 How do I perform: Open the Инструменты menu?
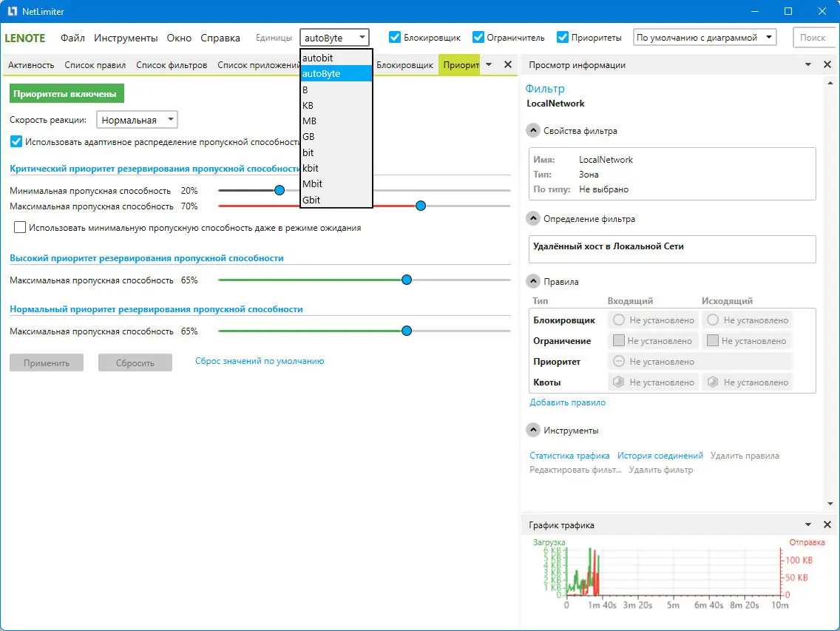126,38
